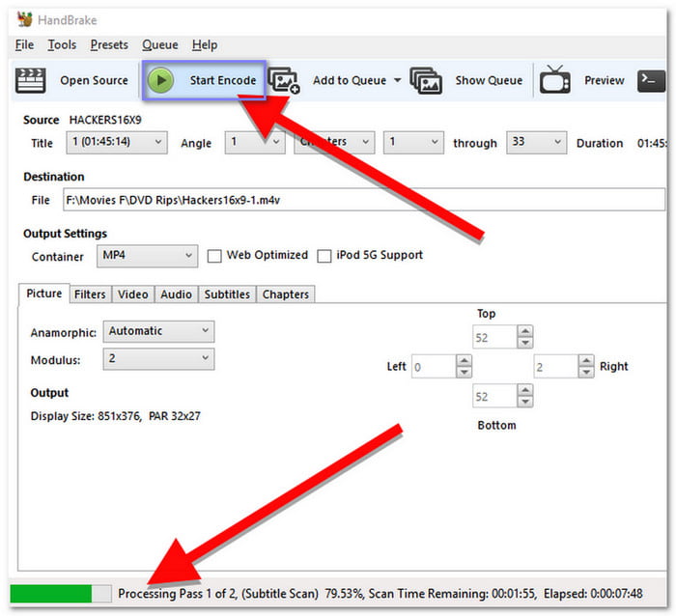Expand the Modulus dropdown showing 2
The height and width of the screenshot is (616, 676).
click(158, 359)
